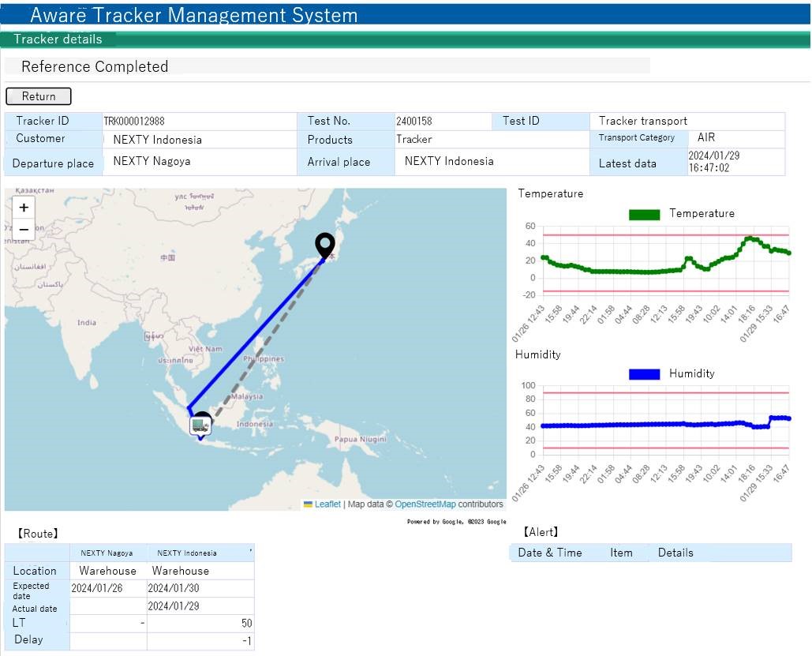The width and height of the screenshot is (812, 656).
Task: Click the Return button
Action: (x=39, y=96)
